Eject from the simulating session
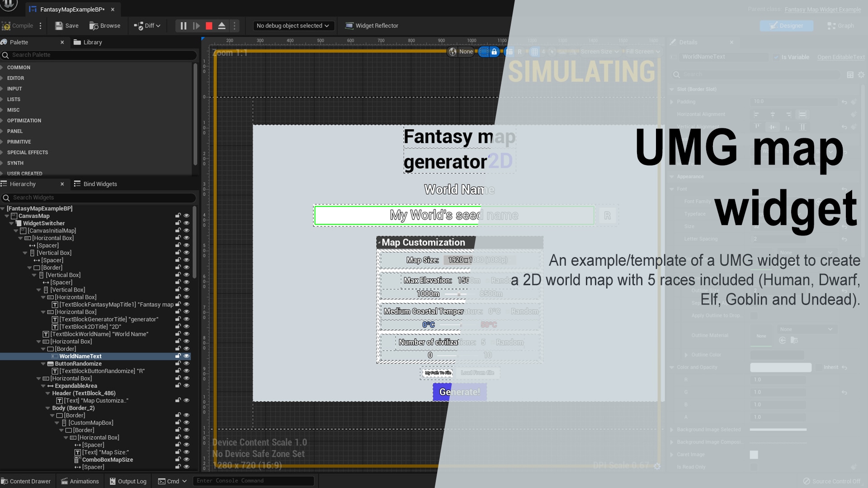Screen dimensions: 868x488 point(222,26)
